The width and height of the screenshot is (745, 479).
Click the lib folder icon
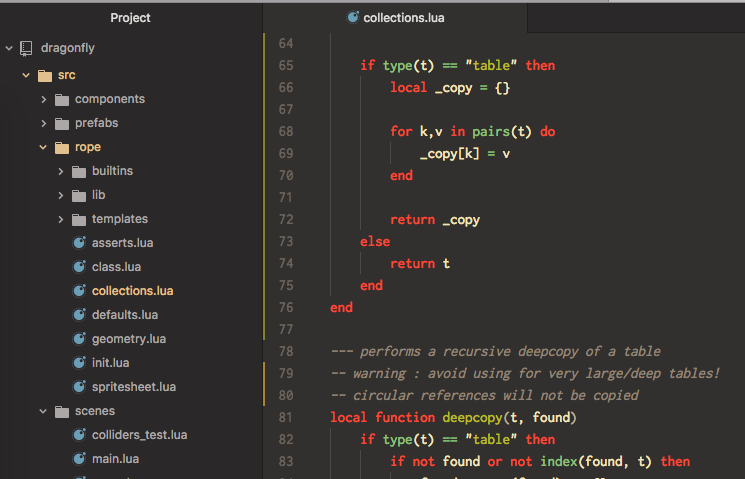coord(79,195)
